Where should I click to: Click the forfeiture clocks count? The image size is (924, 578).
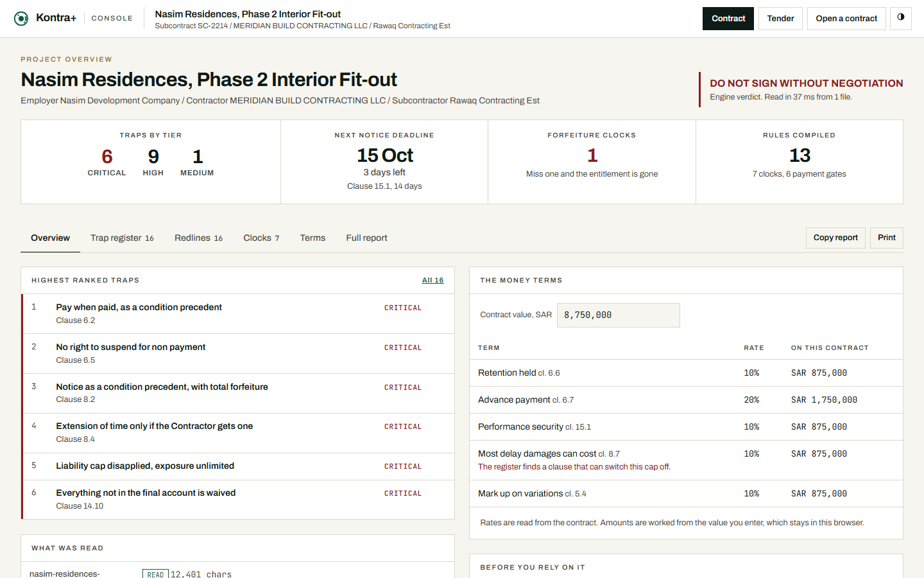592,155
